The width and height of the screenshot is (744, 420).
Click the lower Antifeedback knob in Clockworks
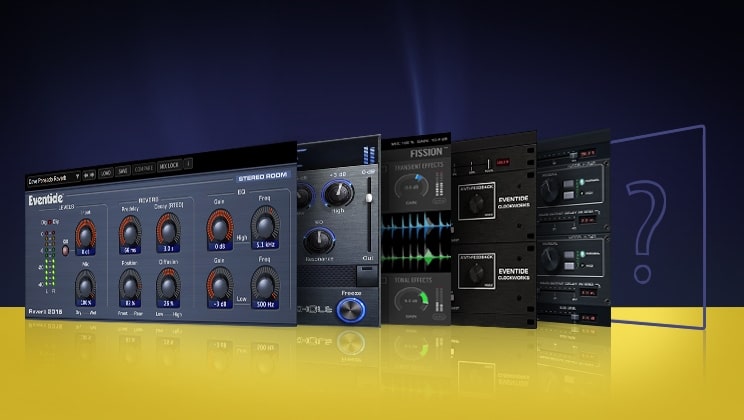point(476,272)
